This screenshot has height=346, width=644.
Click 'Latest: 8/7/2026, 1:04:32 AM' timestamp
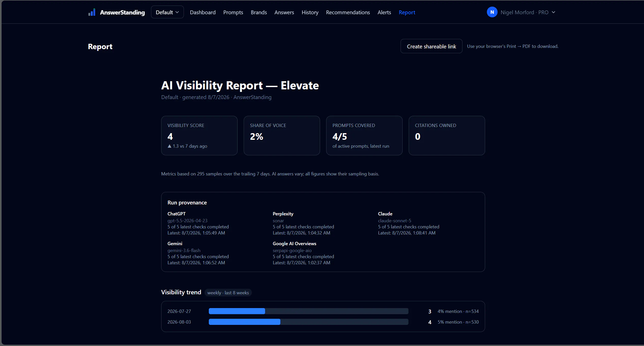tap(301, 233)
